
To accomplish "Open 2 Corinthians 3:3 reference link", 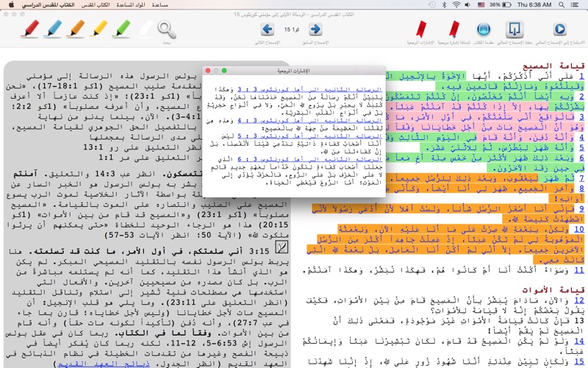I will click(x=309, y=89).
